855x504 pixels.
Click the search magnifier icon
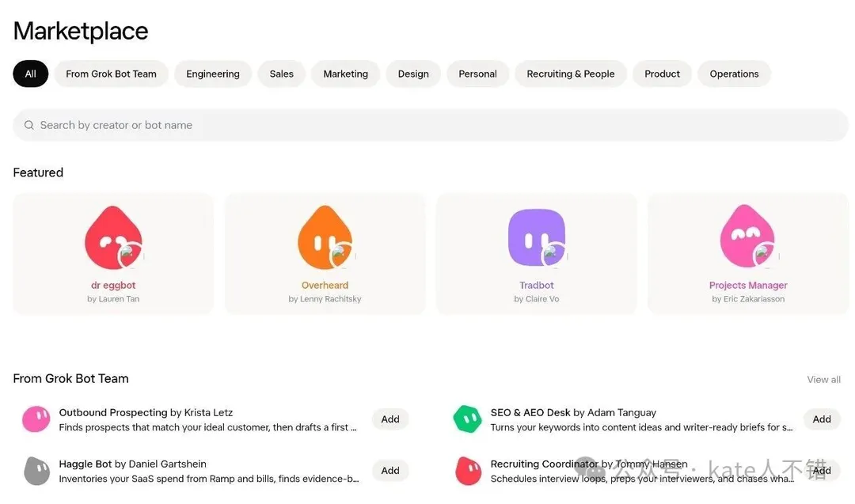pyautogui.click(x=29, y=125)
